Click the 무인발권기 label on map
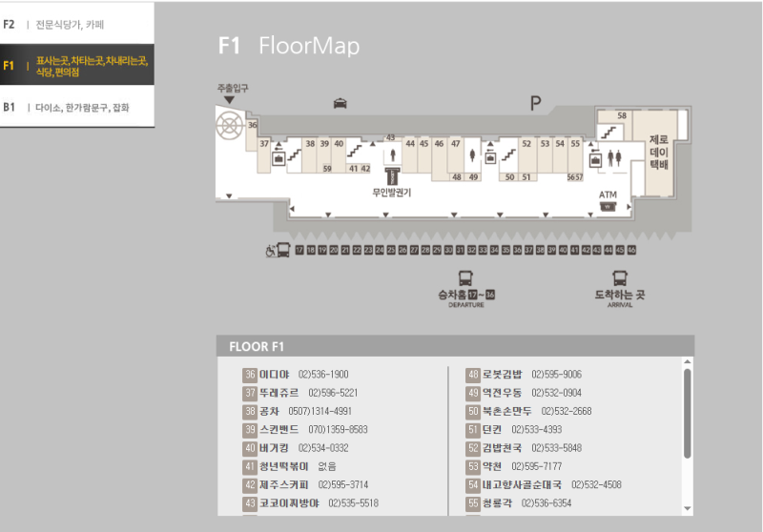 coord(392,193)
